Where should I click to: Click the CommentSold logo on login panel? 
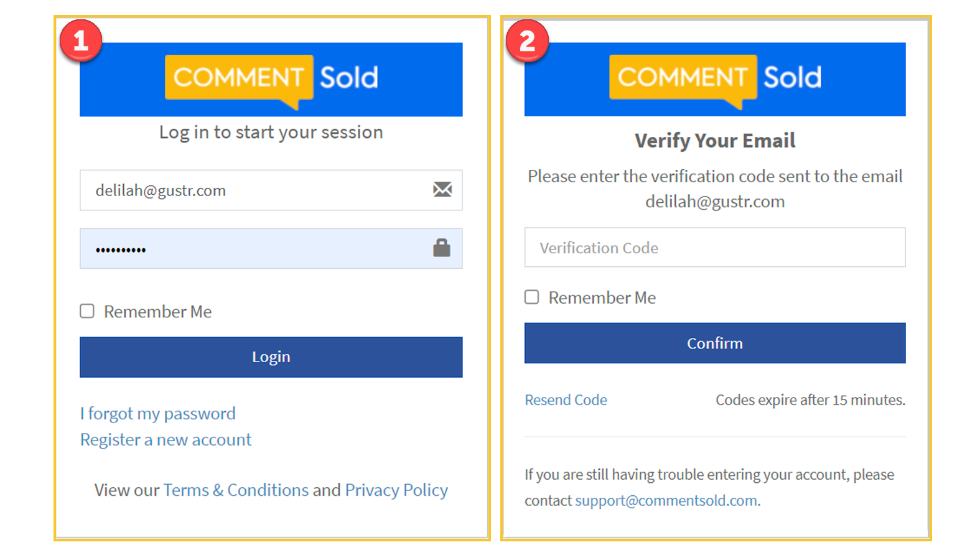click(x=271, y=80)
